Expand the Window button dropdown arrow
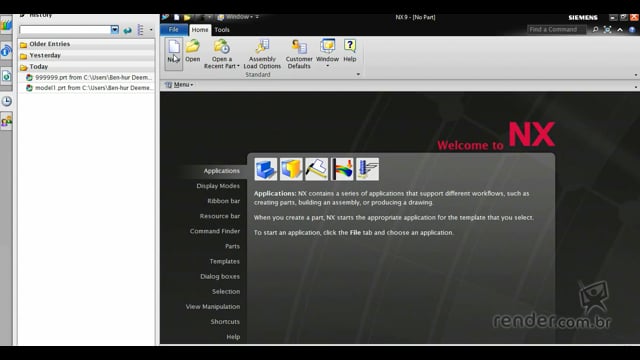The height and width of the screenshot is (360, 640). pos(327,66)
